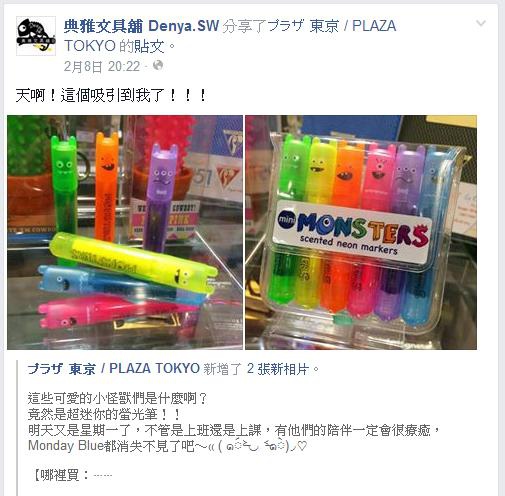This screenshot has height=496, width=505.
Task: Open the Denya.SW chameleon profile picture
Action: [36, 36]
